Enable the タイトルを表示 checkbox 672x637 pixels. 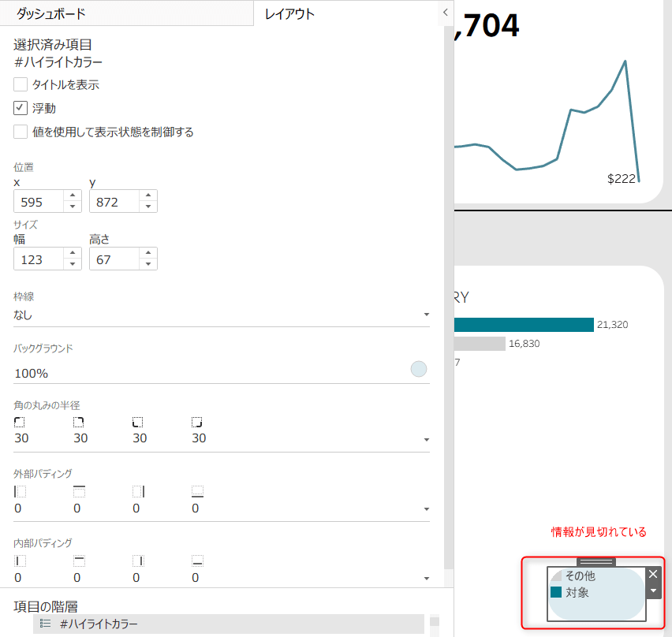(21, 84)
